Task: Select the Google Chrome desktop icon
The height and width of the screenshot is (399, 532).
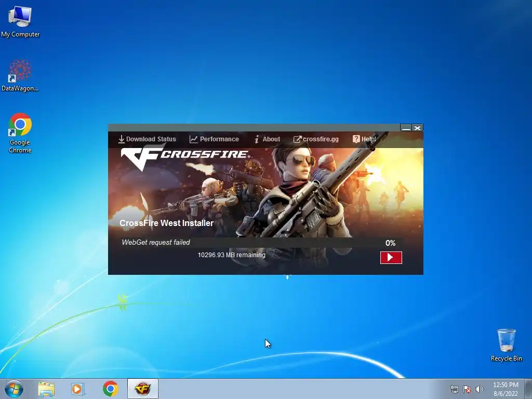Action: [x=20, y=133]
